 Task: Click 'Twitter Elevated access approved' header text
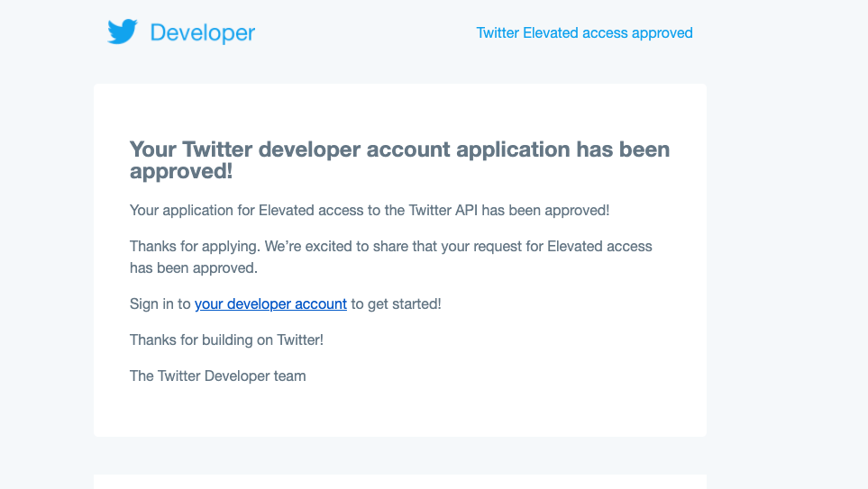coord(585,33)
